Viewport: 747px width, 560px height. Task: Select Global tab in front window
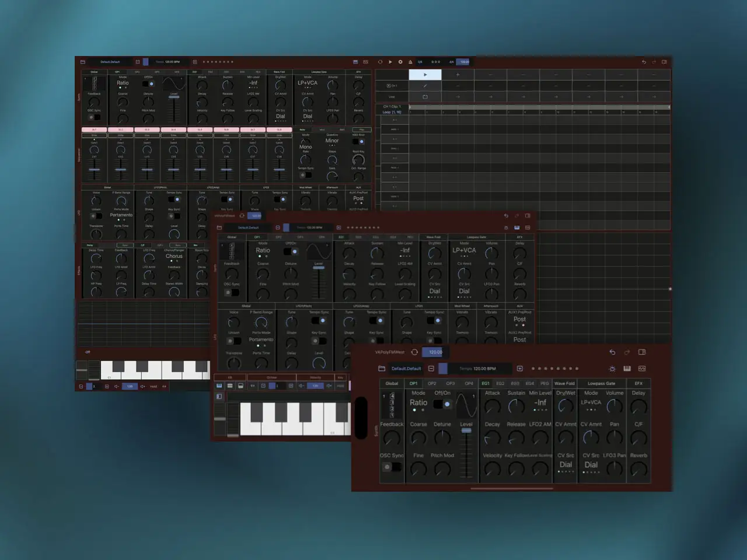[392, 383]
